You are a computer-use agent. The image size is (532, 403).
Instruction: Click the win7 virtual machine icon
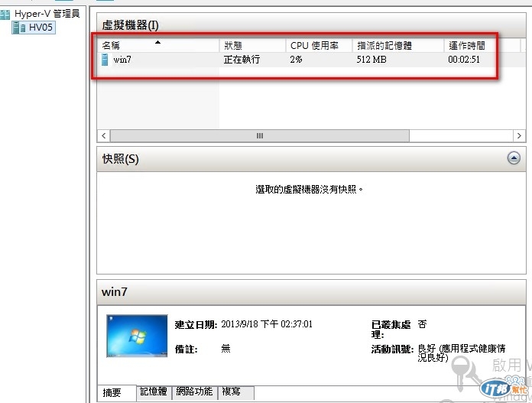[x=105, y=60]
